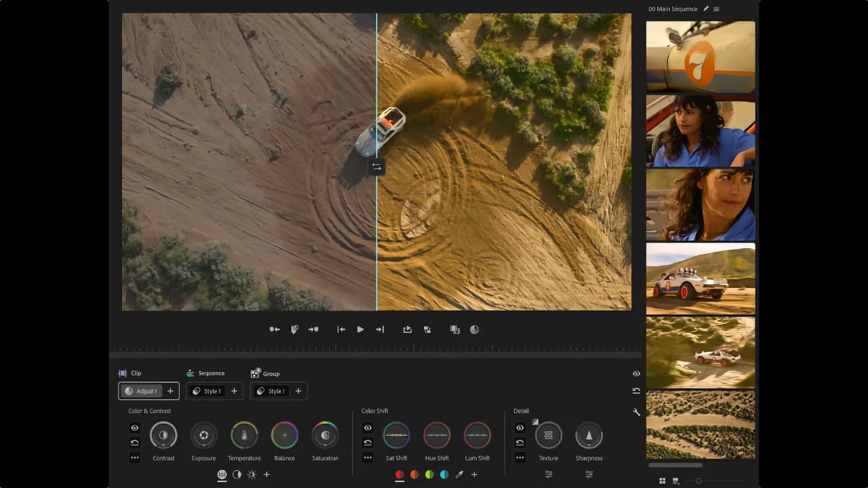The image size is (868, 488).
Task: Open the more-options menu under Color & Contrast
Action: click(x=134, y=457)
